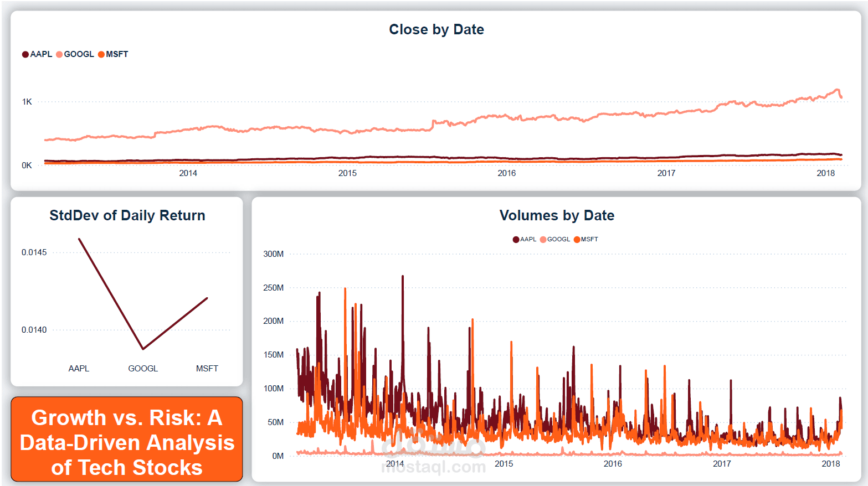Click the Close by Date chart title
The height and width of the screenshot is (486, 868).
(435, 29)
